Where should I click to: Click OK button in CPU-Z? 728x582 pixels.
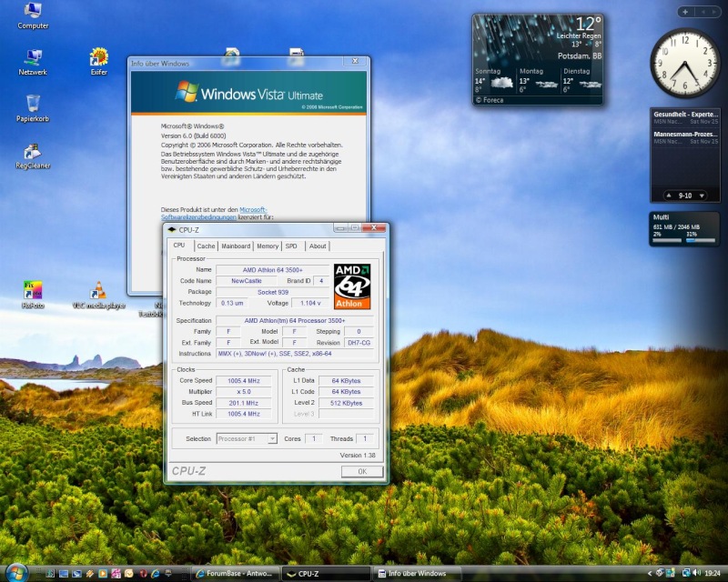point(362,472)
